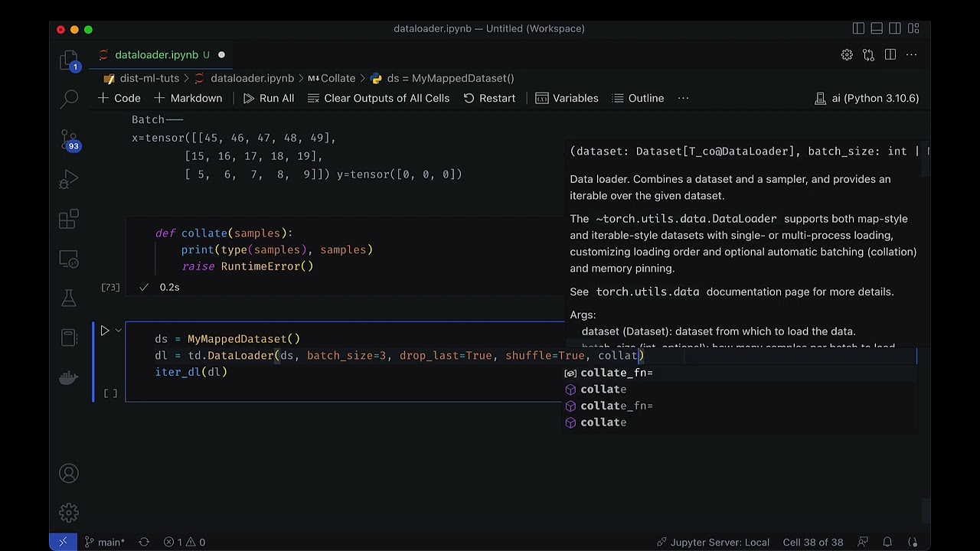
Task: Run the current cell play button
Action: coord(105,331)
